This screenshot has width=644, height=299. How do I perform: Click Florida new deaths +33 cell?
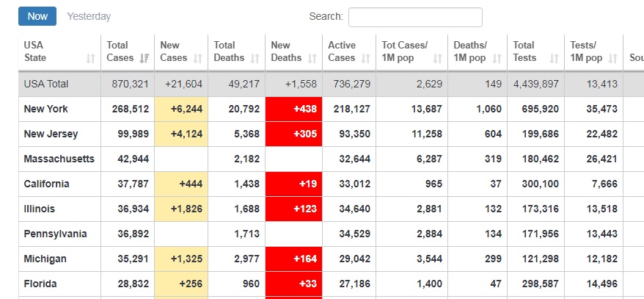[293, 284]
